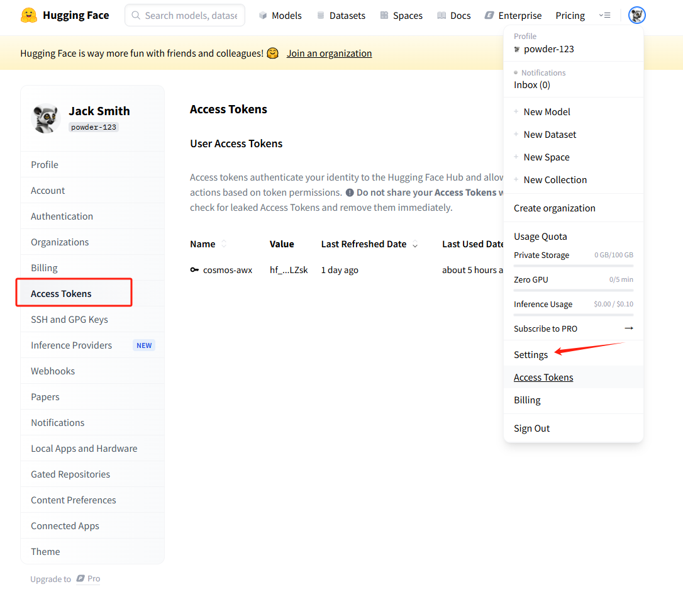Open Profile in settings sidebar
Viewport: 683px width, 616px height.
(x=92, y=165)
